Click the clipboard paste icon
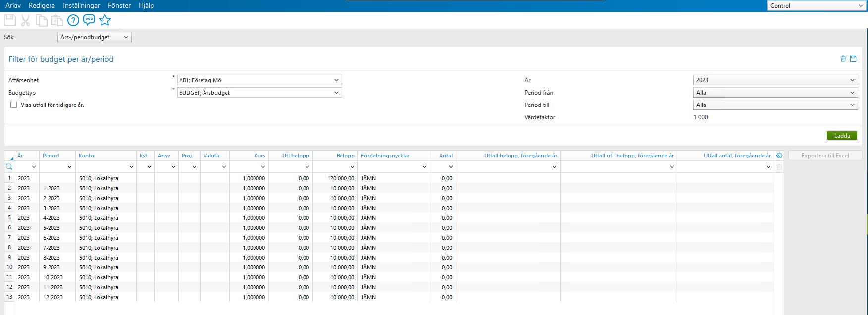 tap(57, 20)
